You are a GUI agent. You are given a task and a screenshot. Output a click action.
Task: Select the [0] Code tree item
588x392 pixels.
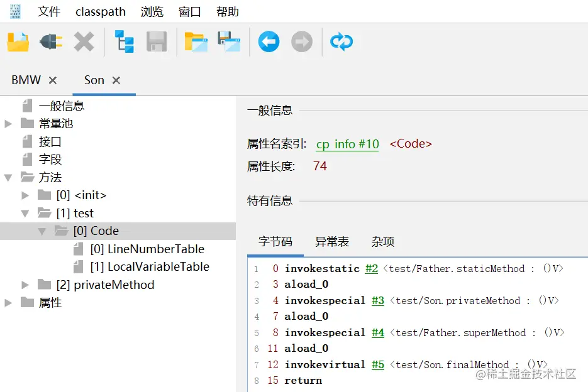[96, 231]
